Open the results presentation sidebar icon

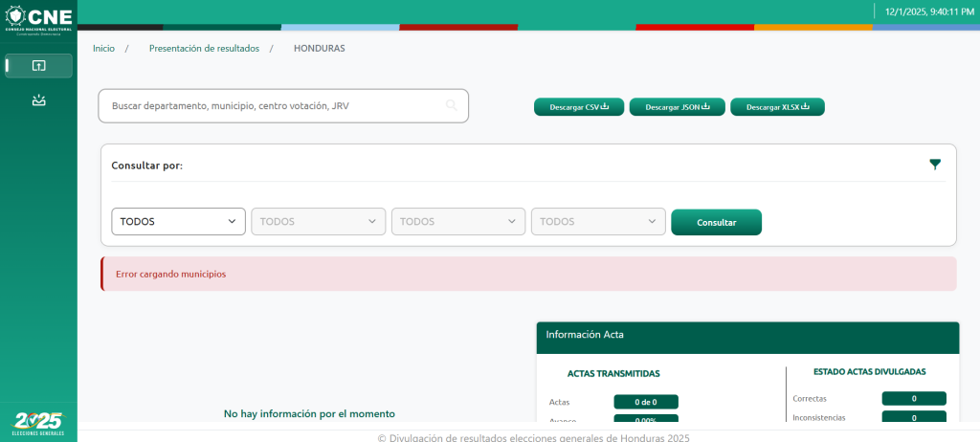click(x=38, y=66)
